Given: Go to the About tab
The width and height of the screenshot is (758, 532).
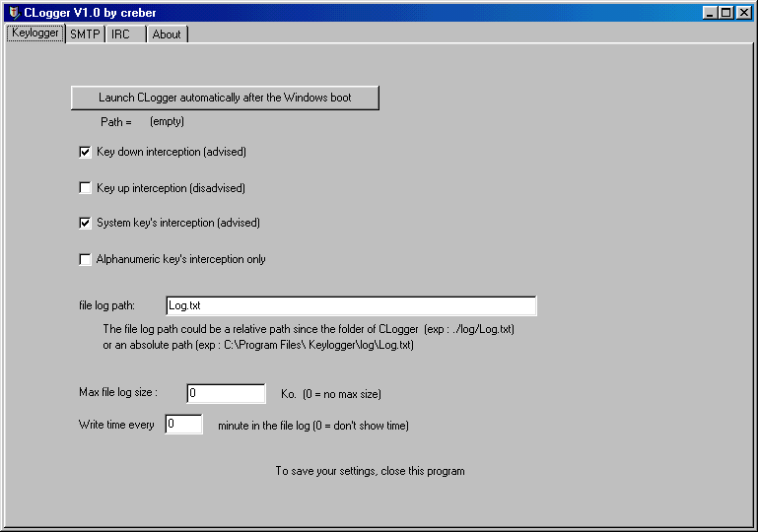Looking at the screenshot, I should pos(167,33).
